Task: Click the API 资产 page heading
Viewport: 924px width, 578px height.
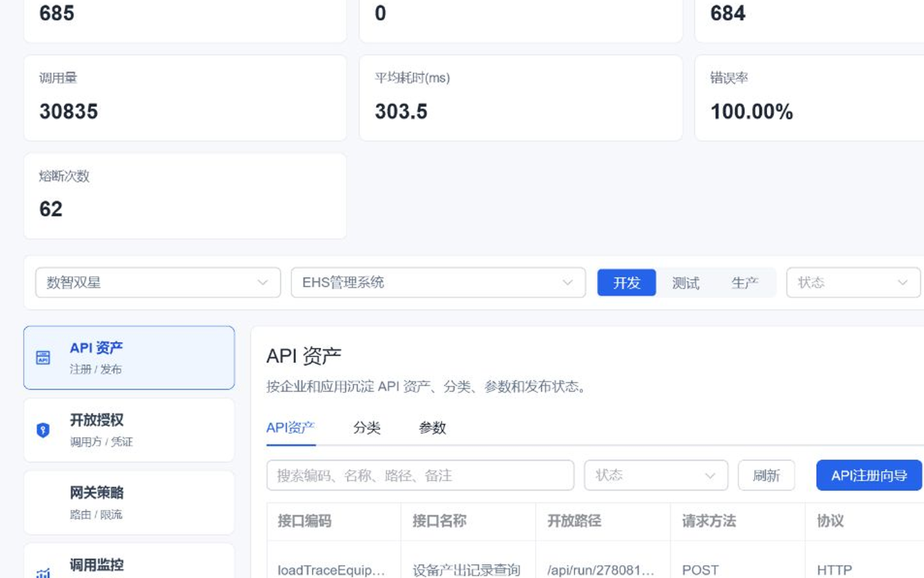Action: tap(304, 356)
